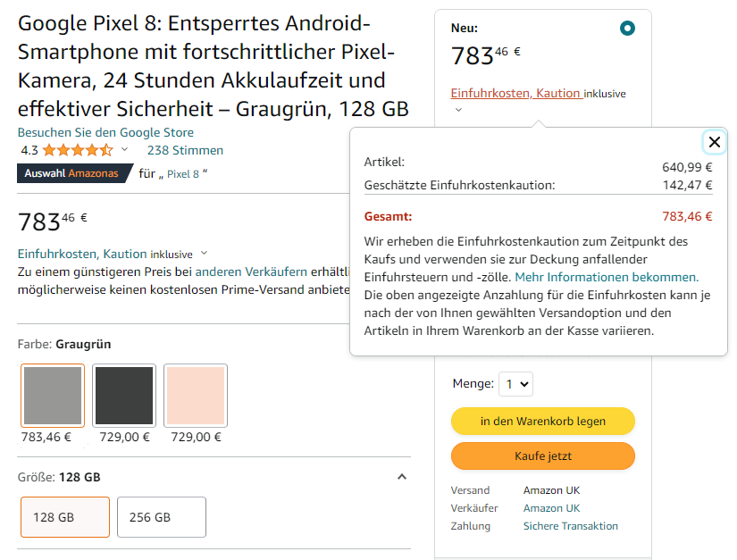Image resolution: width=737 pixels, height=560 pixels.
Task: Switch to the 256 GB size option
Action: coord(162,517)
